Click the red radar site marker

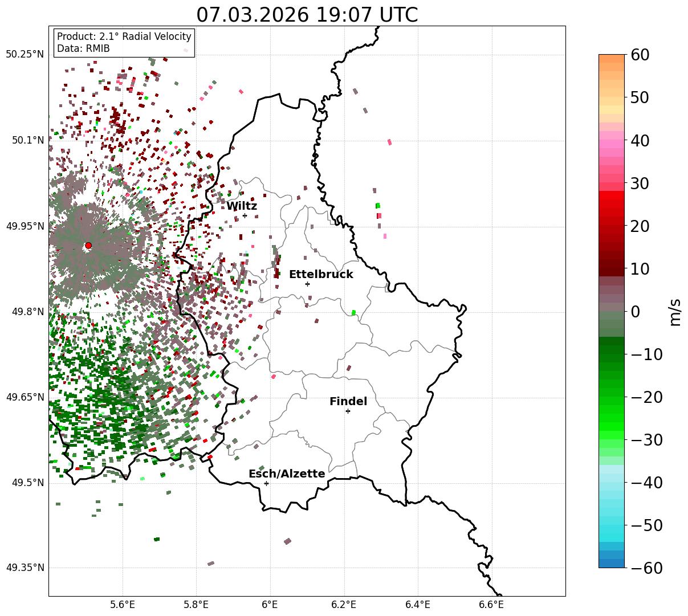88,246
